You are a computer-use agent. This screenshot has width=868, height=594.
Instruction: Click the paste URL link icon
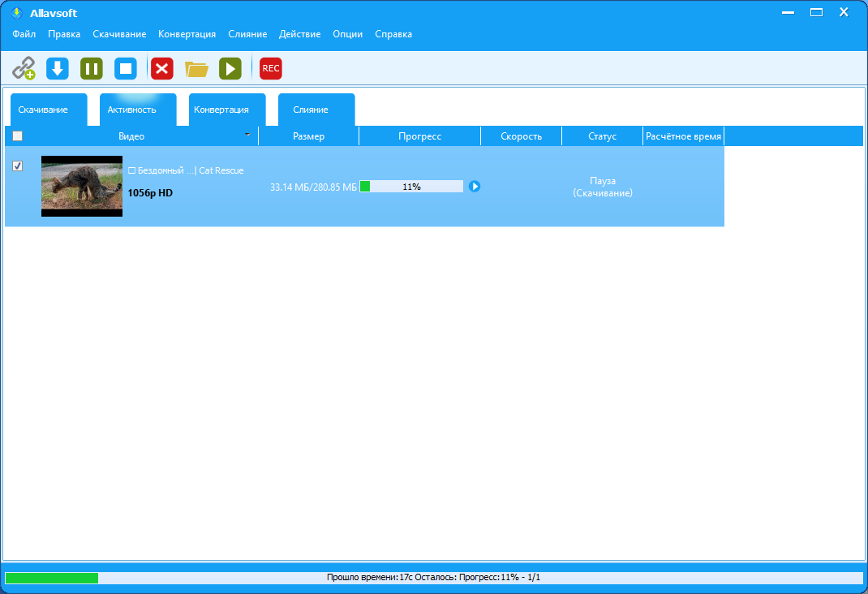point(24,69)
